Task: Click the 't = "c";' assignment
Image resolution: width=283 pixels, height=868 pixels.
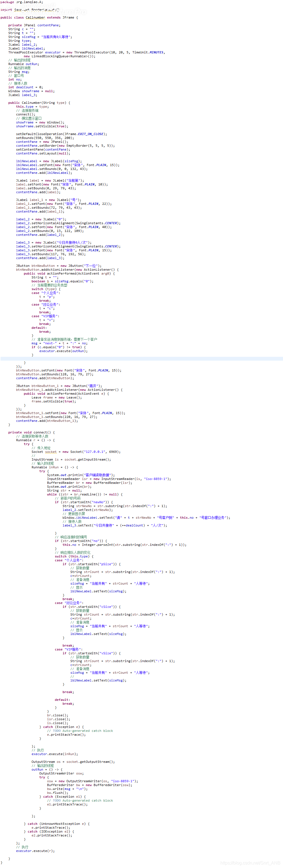Action: [x=47, y=308]
